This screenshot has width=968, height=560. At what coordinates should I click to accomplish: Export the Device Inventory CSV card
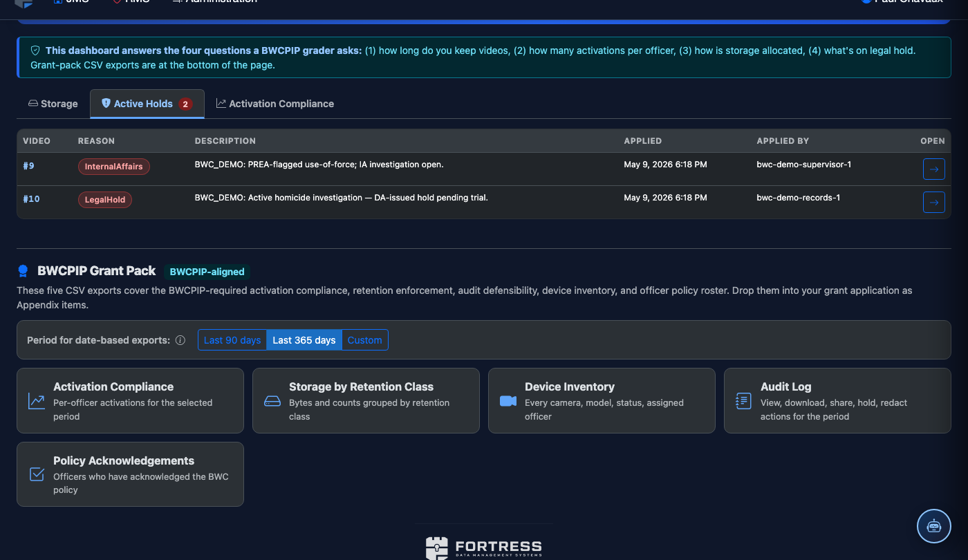(602, 401)
